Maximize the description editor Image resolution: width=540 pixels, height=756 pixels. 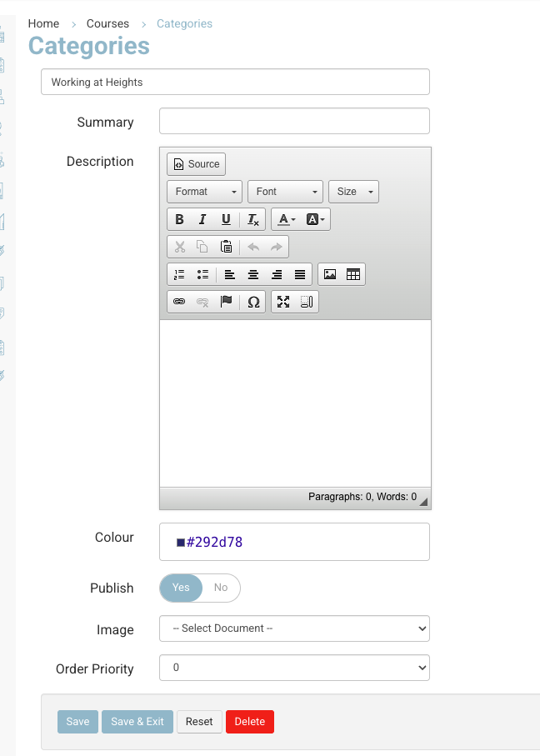coord(282,301)
